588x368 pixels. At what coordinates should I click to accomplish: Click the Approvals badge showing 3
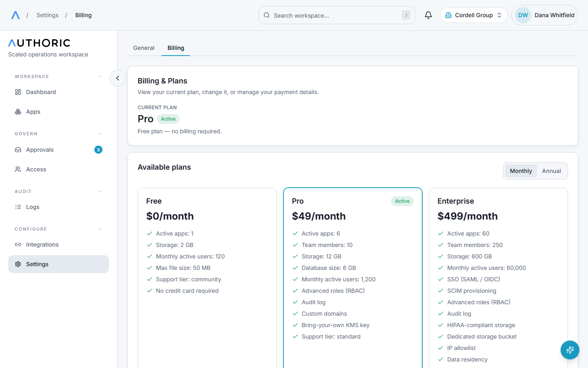pos(98,150)
